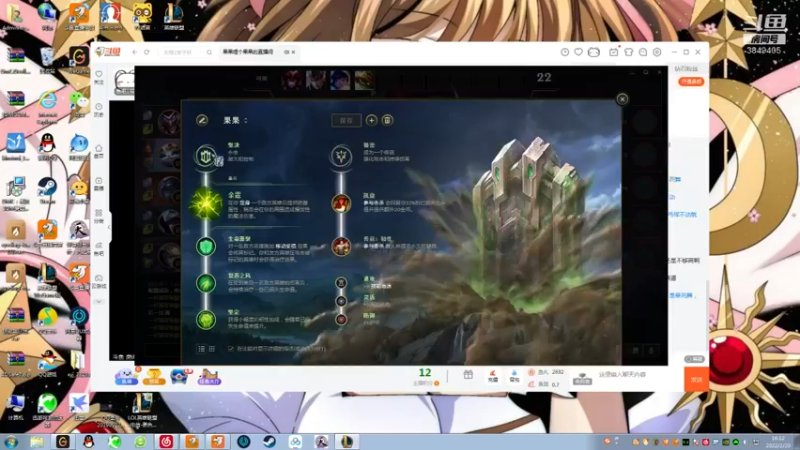Open Douyu favorites heart icon in title bar
This screenshot has height=450, width=800.
(579, 52)
